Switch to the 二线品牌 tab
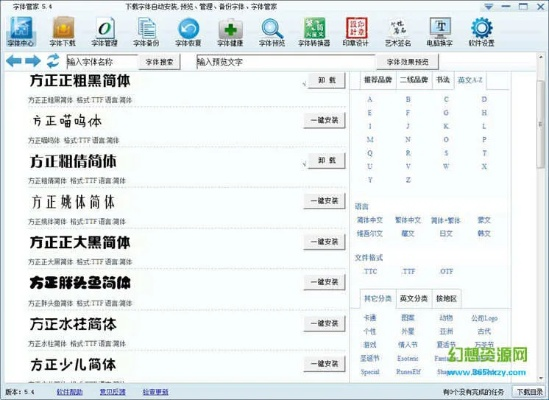This screenshot has width=549, height=400. pyautogui.click(x=414, y=80)
